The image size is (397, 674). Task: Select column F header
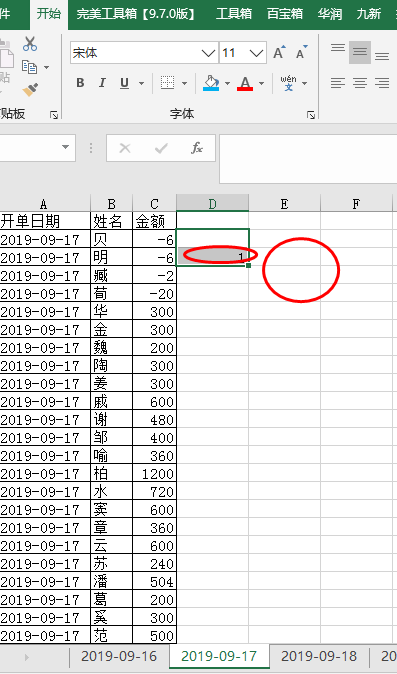[356, 204]
